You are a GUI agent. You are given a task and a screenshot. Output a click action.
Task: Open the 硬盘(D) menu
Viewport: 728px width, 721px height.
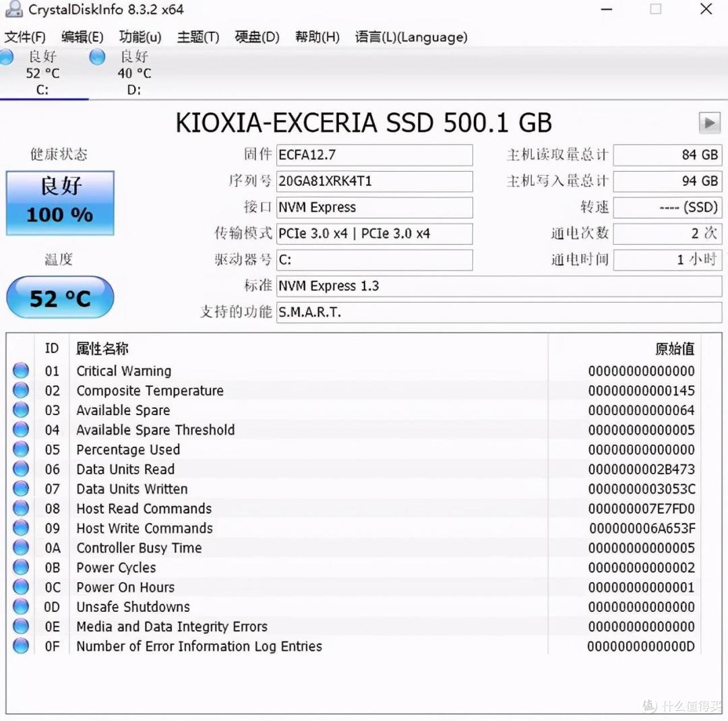point(257,37)
